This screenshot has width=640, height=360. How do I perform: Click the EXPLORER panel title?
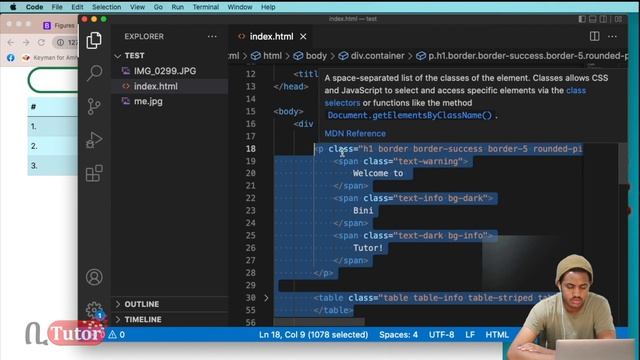coord(144,36)
